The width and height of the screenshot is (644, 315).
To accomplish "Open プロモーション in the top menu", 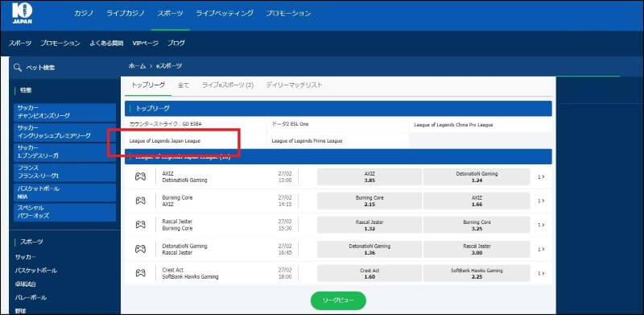I will pyautogui.click(x=288, y=13).
